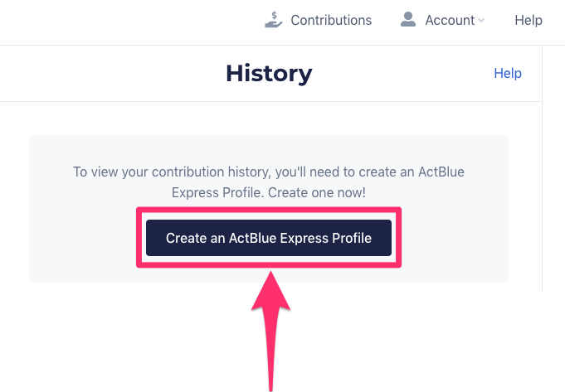Click the pink upward arrow annotation
Screen dimensions: 565x392
[x=269, y=332]
